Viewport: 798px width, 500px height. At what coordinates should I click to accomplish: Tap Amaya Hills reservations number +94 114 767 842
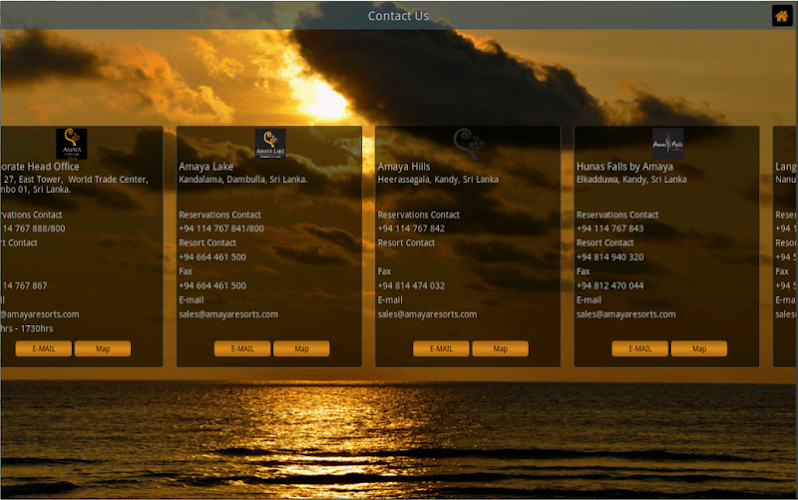tap(411, 229)
